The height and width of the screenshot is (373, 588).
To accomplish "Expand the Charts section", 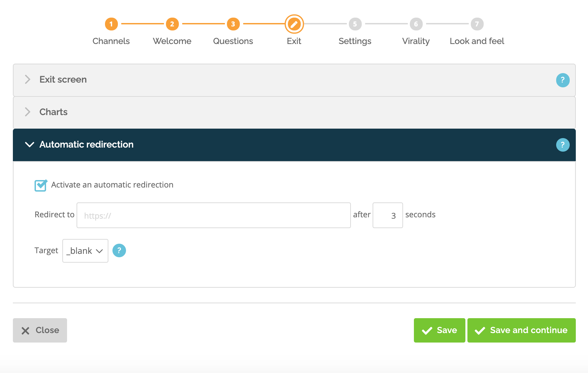I will pyautogui.click(x=294, y=112).
